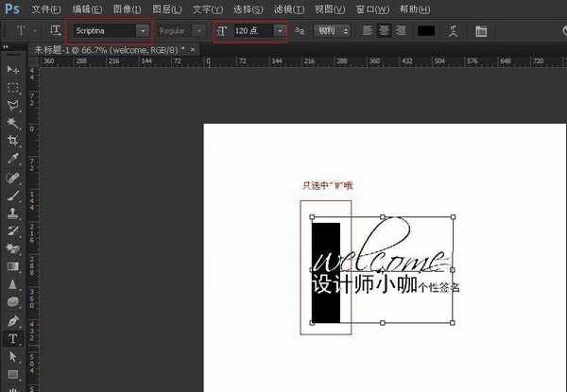Open the 图层 (Layer) menu
567x392 pixels.
tap(166, 9)
